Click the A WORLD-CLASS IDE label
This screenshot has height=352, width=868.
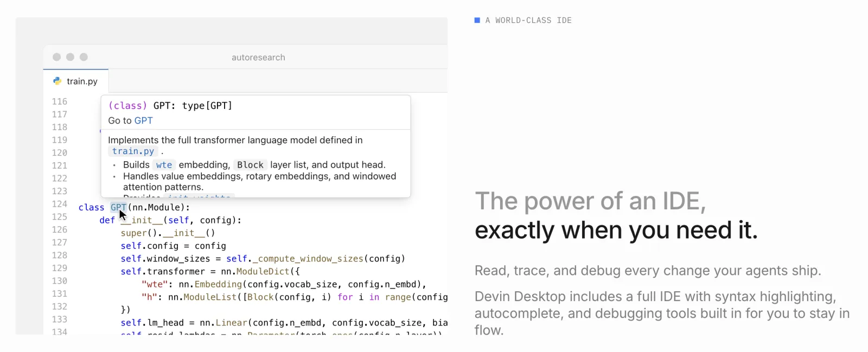(x=528, y=20)
